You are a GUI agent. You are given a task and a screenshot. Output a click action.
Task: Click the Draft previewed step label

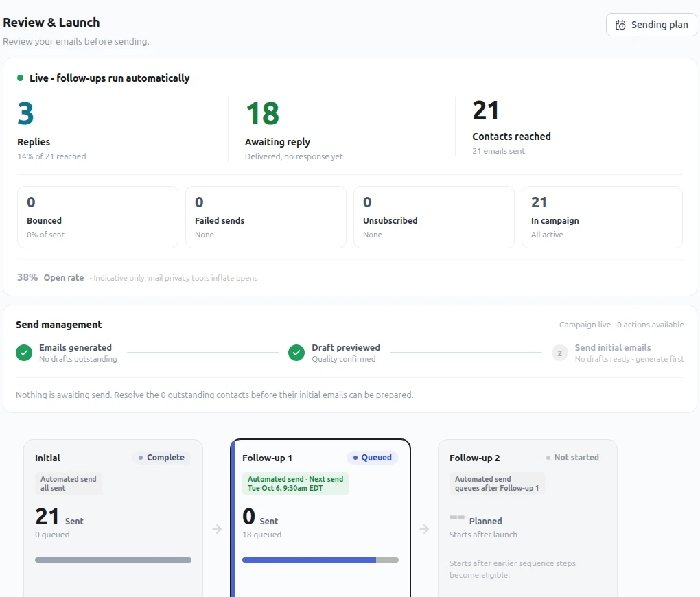pyautogui.click(x=346, y=347)
